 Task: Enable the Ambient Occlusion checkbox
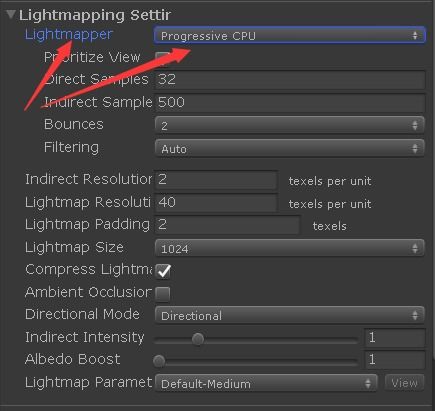click(163, 293)
